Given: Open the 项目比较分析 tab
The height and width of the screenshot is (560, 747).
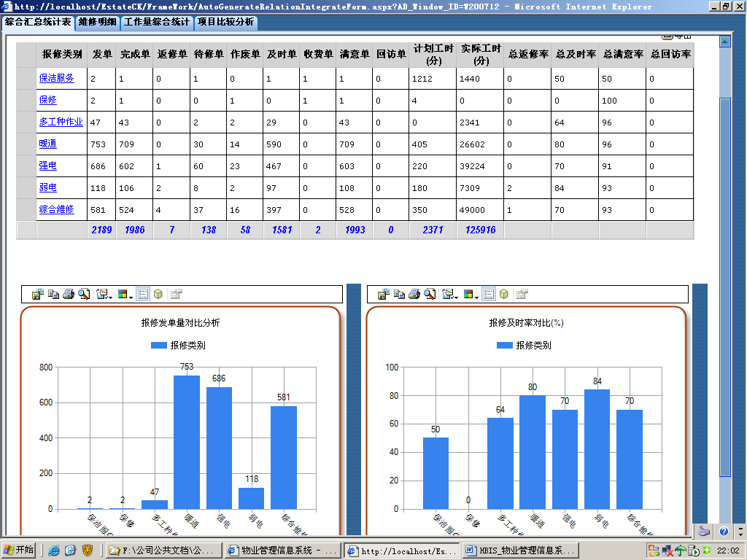Looking at the screenshot, I should (x=226, y=22).
